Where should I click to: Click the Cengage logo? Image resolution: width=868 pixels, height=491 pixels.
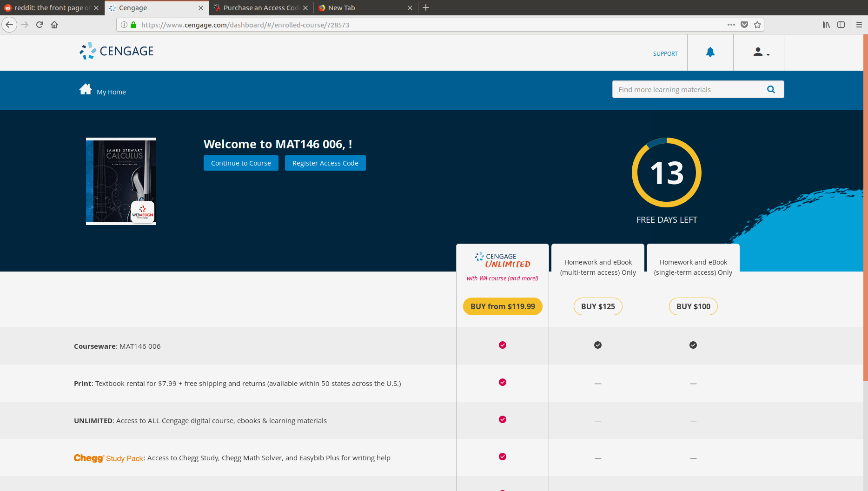coord(117,51)
